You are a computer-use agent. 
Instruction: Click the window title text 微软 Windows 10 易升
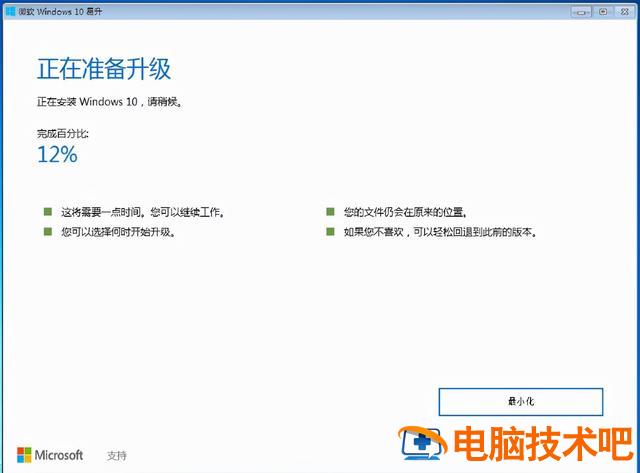[60, 12]
